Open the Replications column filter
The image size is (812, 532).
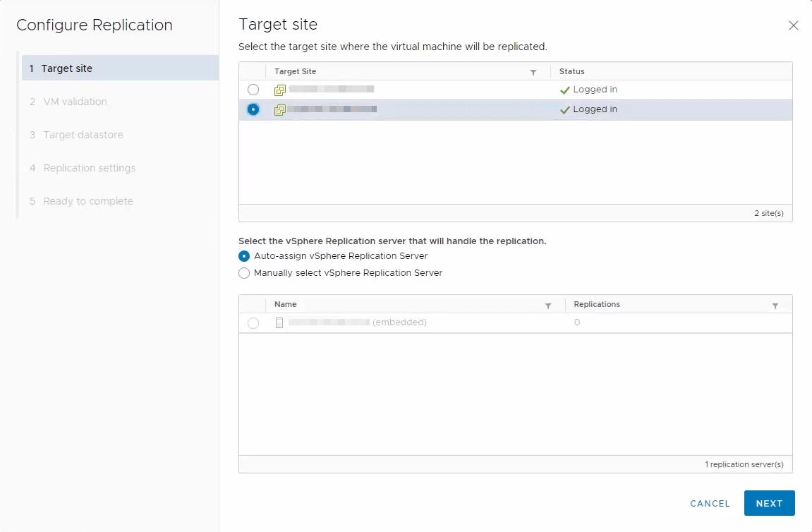pyautogui.click(x=775, y=306)
